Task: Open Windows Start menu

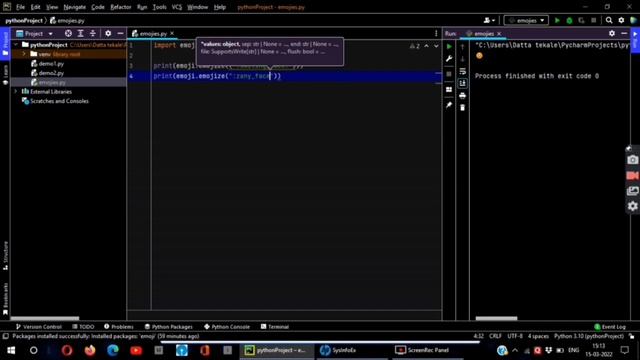Action: point(11,350)
